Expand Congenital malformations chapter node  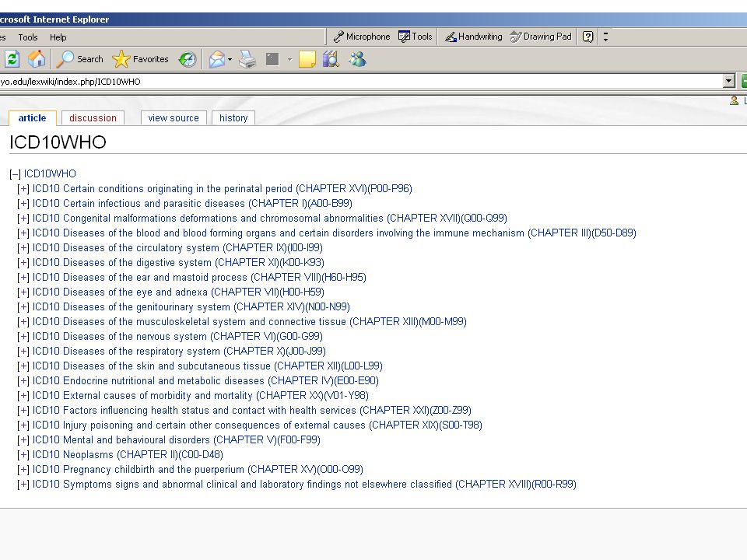point(23,219)
